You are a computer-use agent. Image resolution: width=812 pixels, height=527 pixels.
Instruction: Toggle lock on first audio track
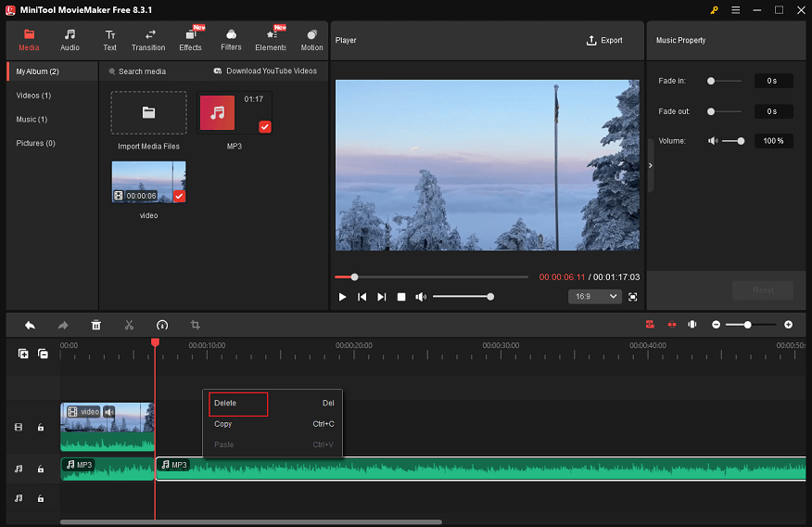tap(41, 469)
